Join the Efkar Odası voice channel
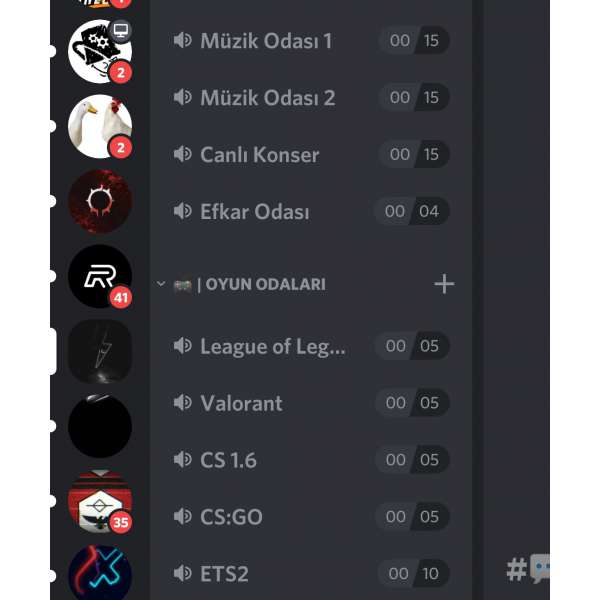600x600 pixels. click(310, 212)
